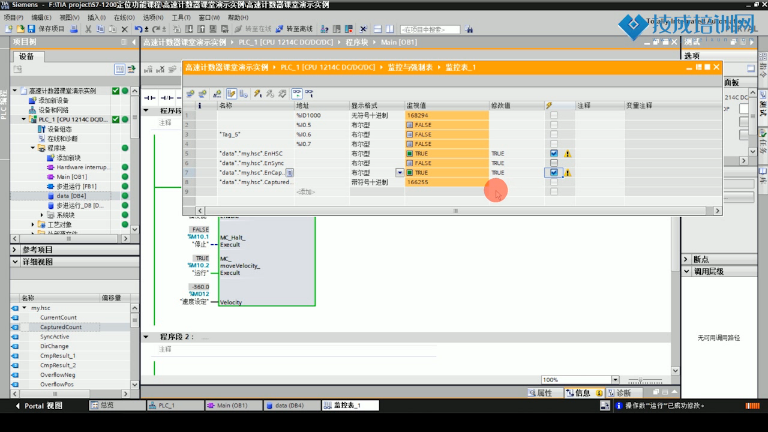Viewport: 768px width, 432px height.
Task: Uncheck modify checkbox for EnCap row
Action: click(554, 172)
